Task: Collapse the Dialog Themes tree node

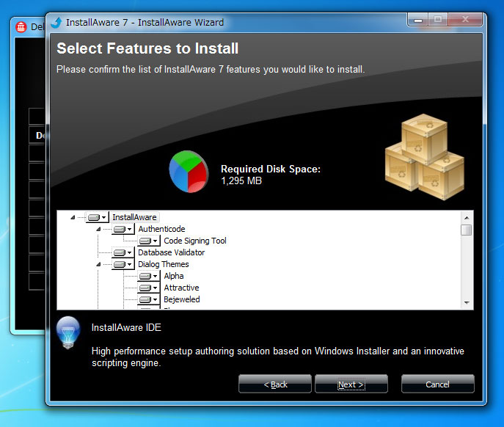Action: pyautogui.click(x=98, y=264)
